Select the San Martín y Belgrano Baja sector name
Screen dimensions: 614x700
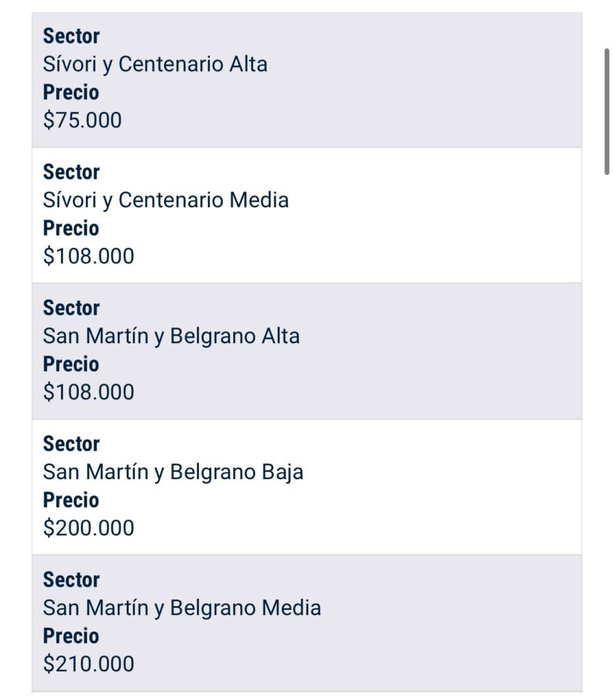click(x=173, y=472)
